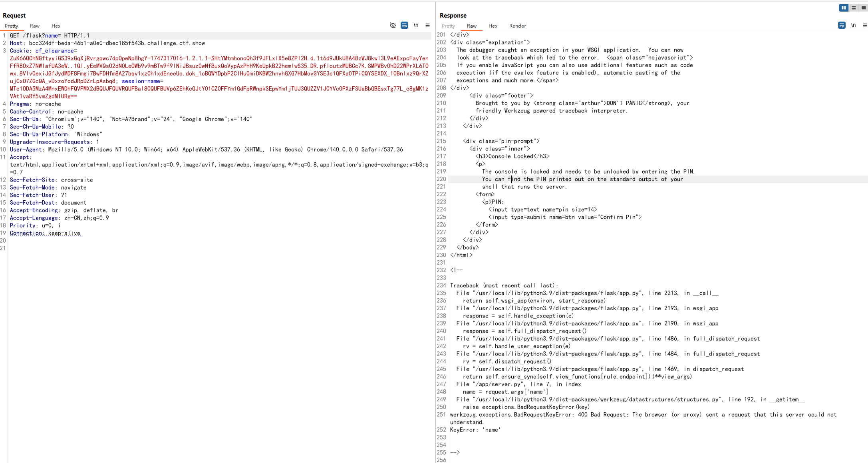Show \n characters in Response panel
The width and height of the screenshot is (868, 463).
853,25
